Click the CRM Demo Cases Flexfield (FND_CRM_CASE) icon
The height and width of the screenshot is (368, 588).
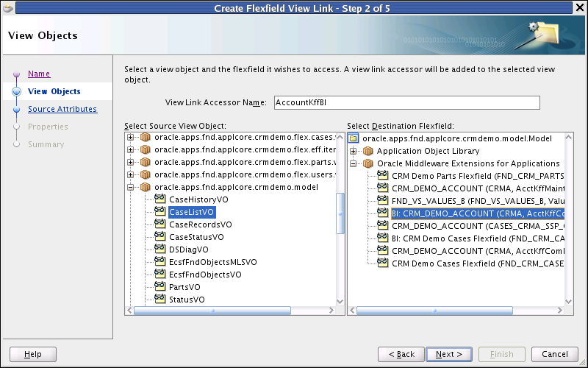tap(382, 263)
